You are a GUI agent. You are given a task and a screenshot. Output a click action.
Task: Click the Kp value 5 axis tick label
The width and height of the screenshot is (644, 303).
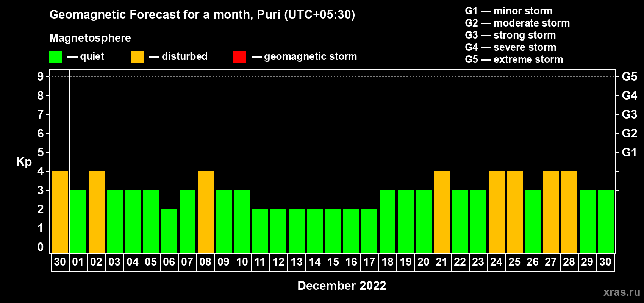pos(40,152)
